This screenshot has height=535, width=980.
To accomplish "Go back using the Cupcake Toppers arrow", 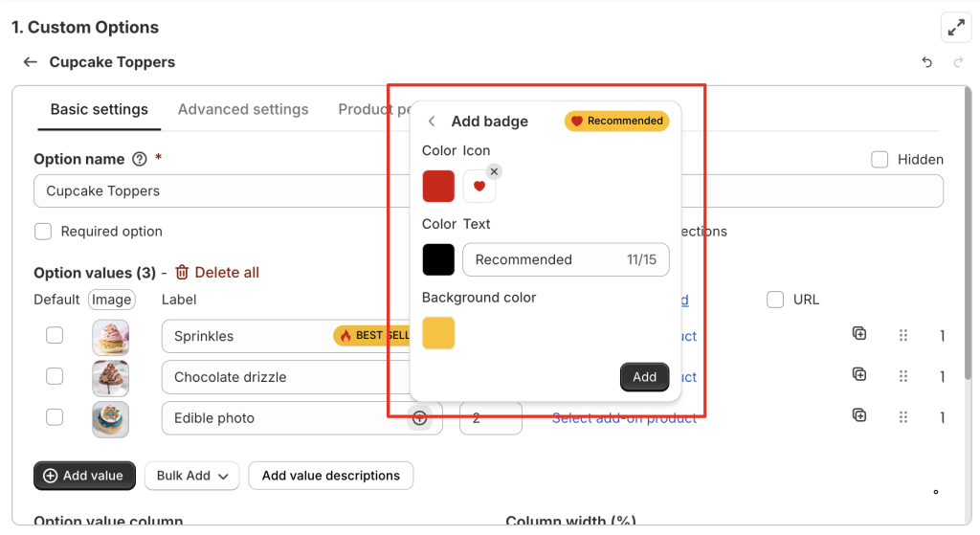I will pos(31,62).
